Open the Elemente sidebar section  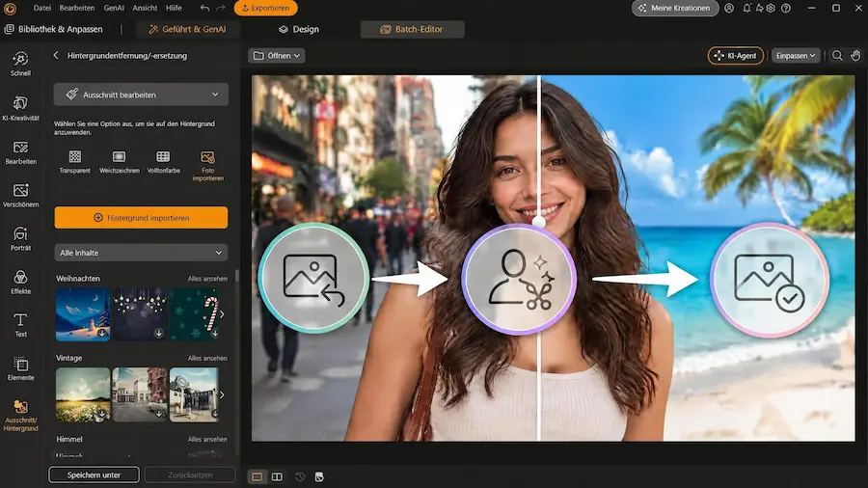pyautogui.click(x=20, y=368)
